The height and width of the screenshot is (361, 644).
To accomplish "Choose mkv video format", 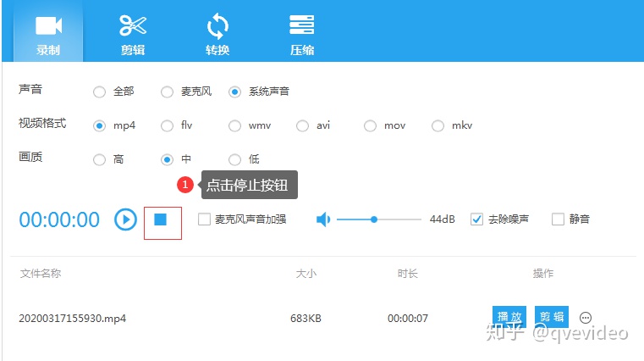I will pos(438,125).
